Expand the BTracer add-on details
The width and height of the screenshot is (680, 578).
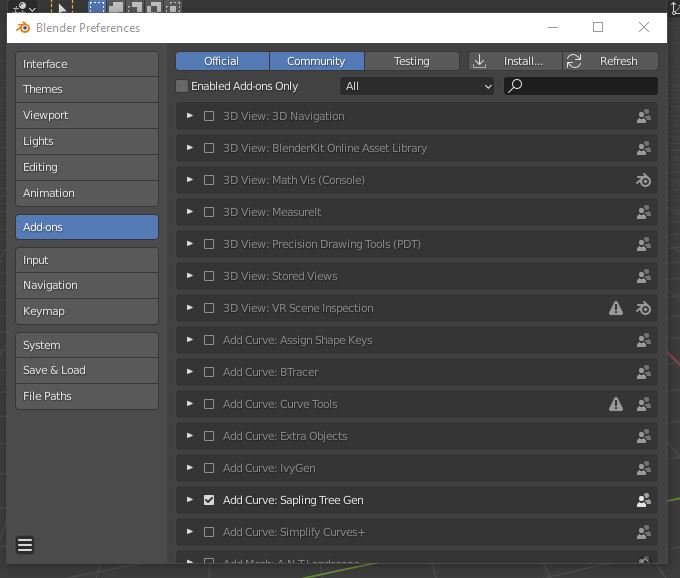190,372
